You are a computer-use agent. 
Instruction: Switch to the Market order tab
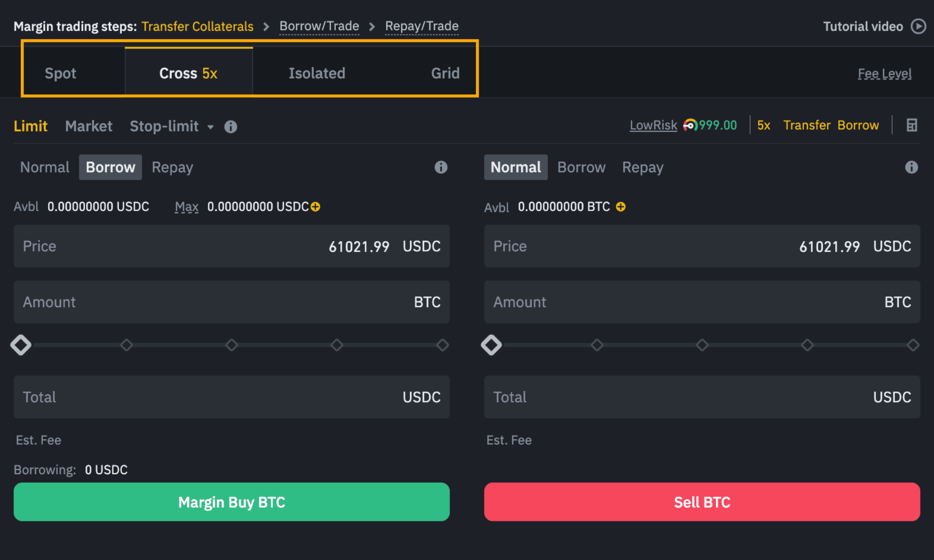pos(89,126)
